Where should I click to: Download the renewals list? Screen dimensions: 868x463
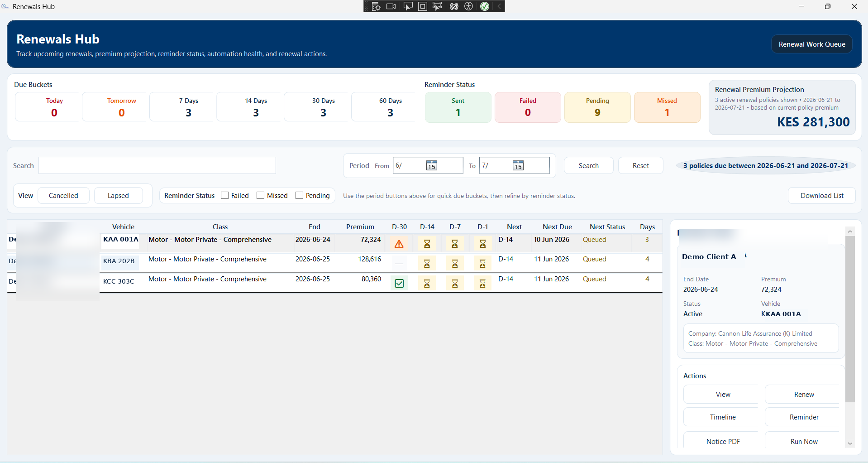[x=822, y=195]
